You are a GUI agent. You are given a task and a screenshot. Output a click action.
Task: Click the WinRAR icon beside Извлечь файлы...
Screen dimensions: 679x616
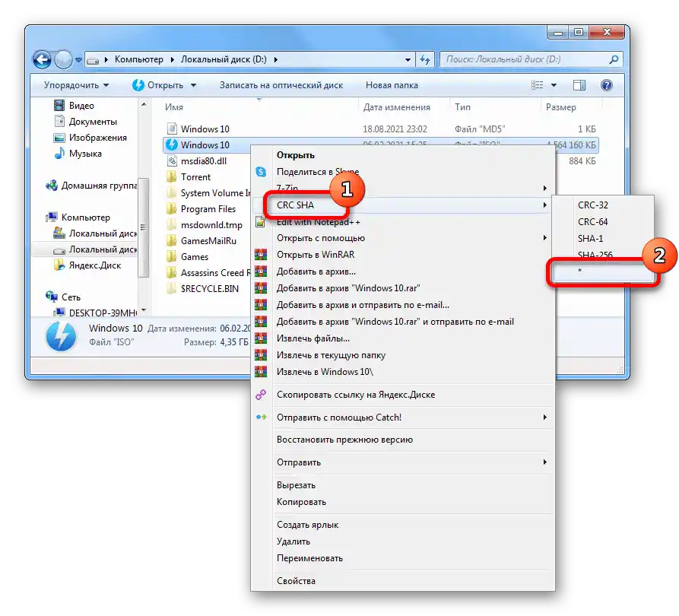pos(261,338)
